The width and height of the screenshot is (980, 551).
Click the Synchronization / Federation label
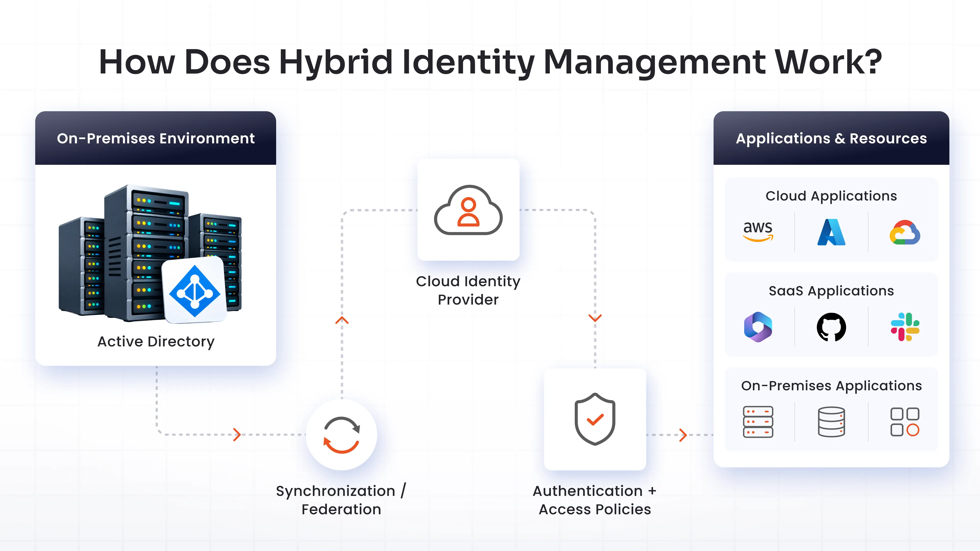point(341,500)
